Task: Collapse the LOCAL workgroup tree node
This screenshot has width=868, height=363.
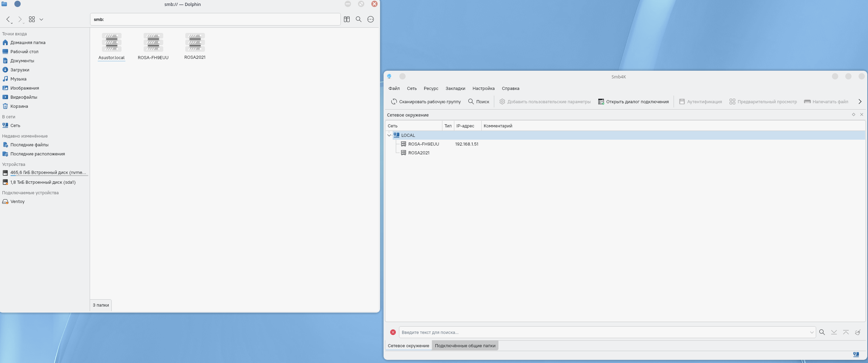Action: [389, 135]
